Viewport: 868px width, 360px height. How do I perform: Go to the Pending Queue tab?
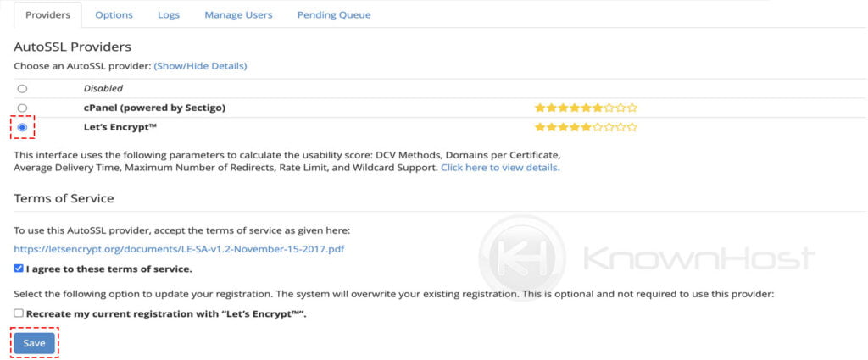point(334,15)
